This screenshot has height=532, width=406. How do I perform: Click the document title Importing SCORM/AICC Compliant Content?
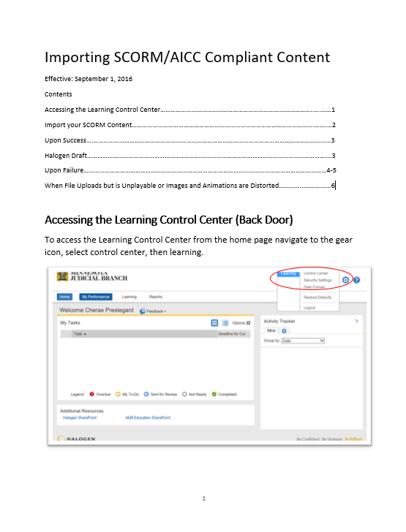click(x=187, y=57)
